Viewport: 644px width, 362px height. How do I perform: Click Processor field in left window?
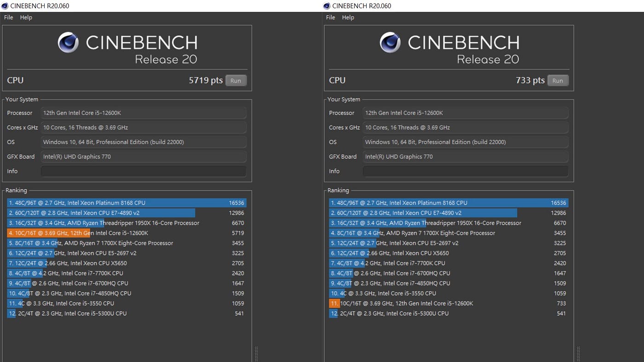tap(144, 113)
